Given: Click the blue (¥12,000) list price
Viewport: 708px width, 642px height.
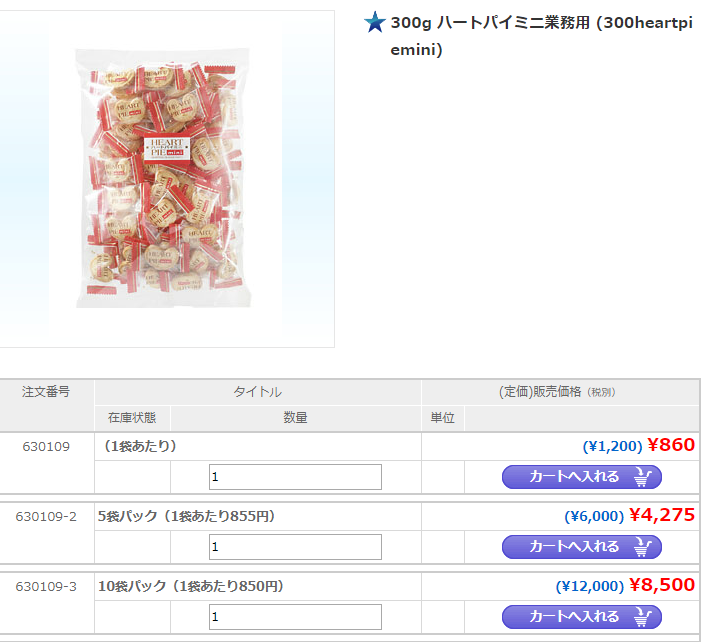Looking at the screenshot, I should click(x=589, y=586).
